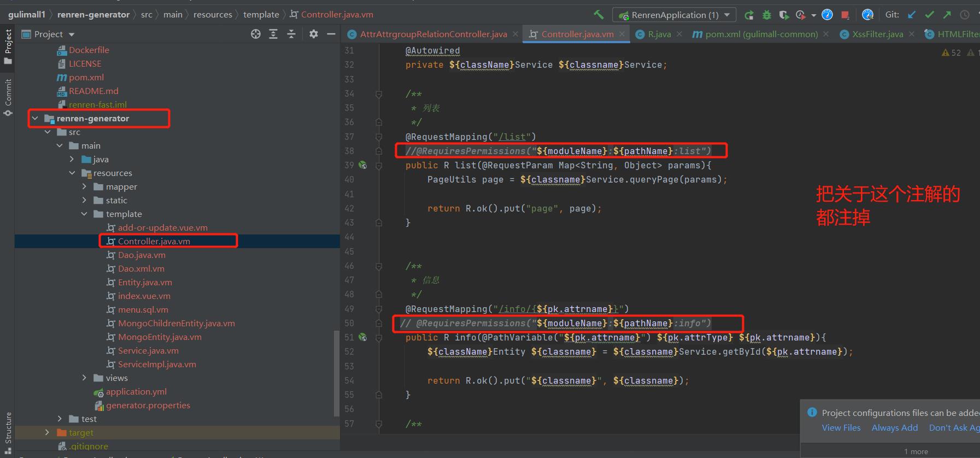Rerun RenrenApplication with the green rerun icon
980x458 pixels.
pyautogui.click(x=749, y=15)
